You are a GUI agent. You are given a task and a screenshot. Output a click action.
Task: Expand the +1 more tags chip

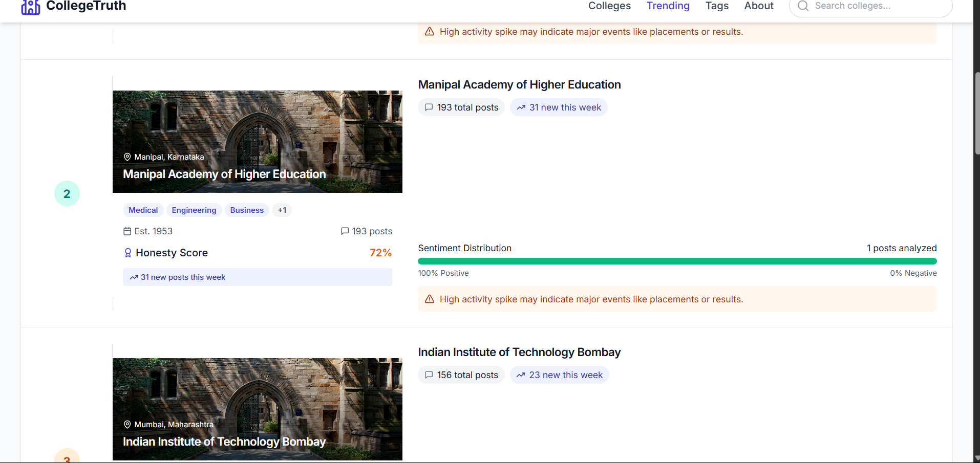tap(282, 210)
